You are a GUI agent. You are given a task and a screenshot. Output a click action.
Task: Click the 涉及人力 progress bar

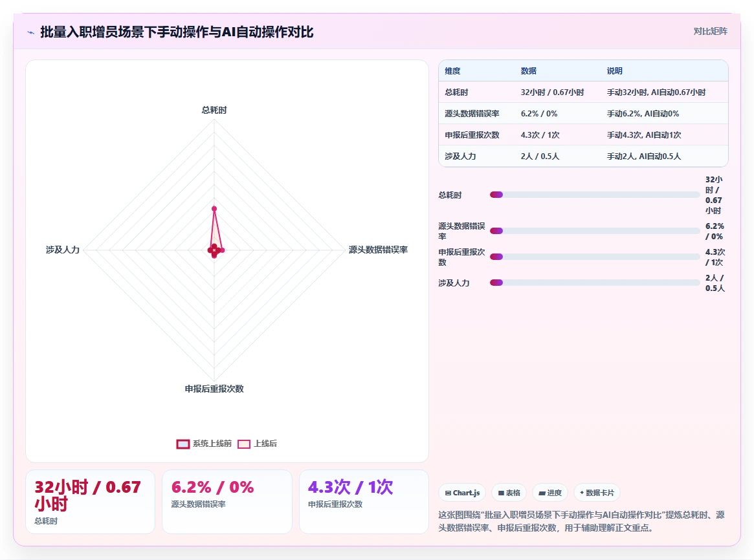(595, 283)
